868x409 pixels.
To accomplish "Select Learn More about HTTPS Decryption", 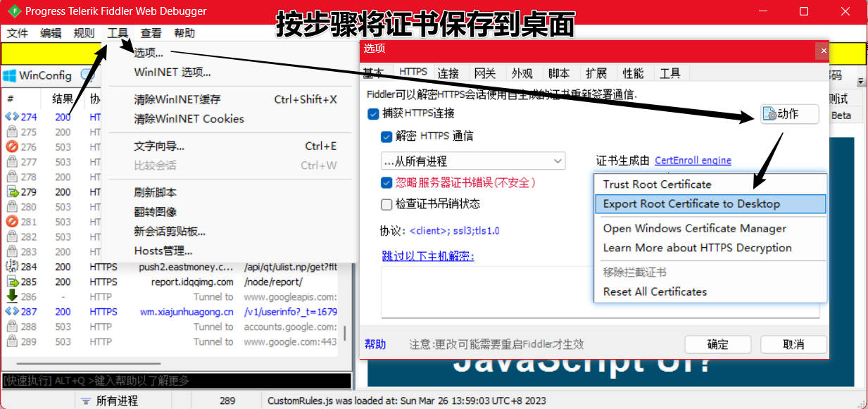I will coord(710,248).
